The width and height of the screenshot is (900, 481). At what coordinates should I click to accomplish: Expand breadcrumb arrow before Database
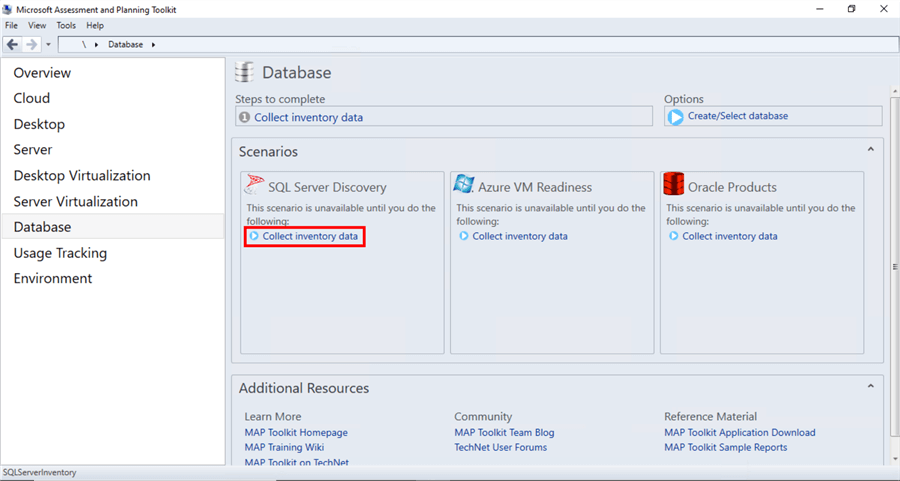pyautogui.click(x=96, y=44)
